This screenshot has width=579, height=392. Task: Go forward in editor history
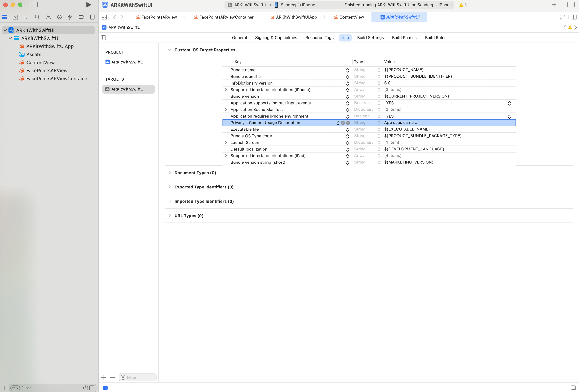tap(122, 17)
